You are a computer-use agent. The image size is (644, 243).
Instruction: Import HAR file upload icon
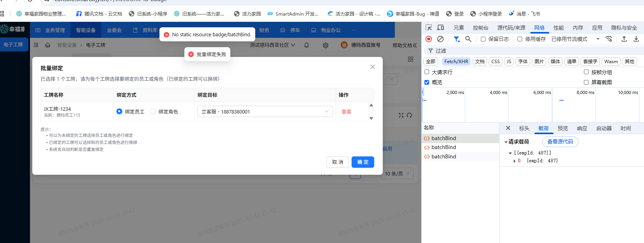tap(624, 39)
